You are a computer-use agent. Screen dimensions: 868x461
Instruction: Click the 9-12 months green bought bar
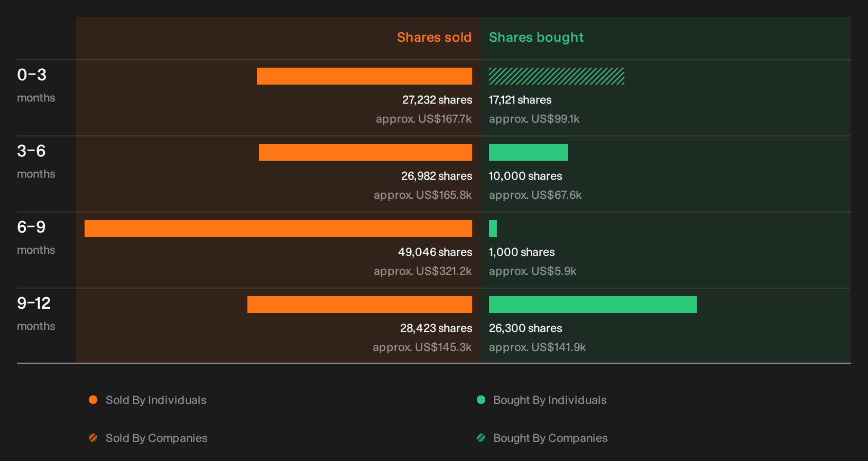pyautogui.click(x=593, y=305)
